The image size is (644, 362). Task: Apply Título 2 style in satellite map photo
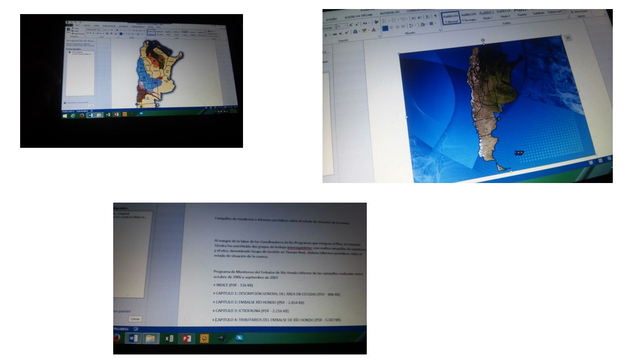pyautogui.click(x=504, y=14)
